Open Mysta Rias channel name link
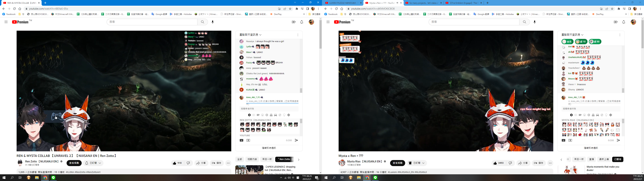This screenshot has width=644, height=181. coord(365,162)
